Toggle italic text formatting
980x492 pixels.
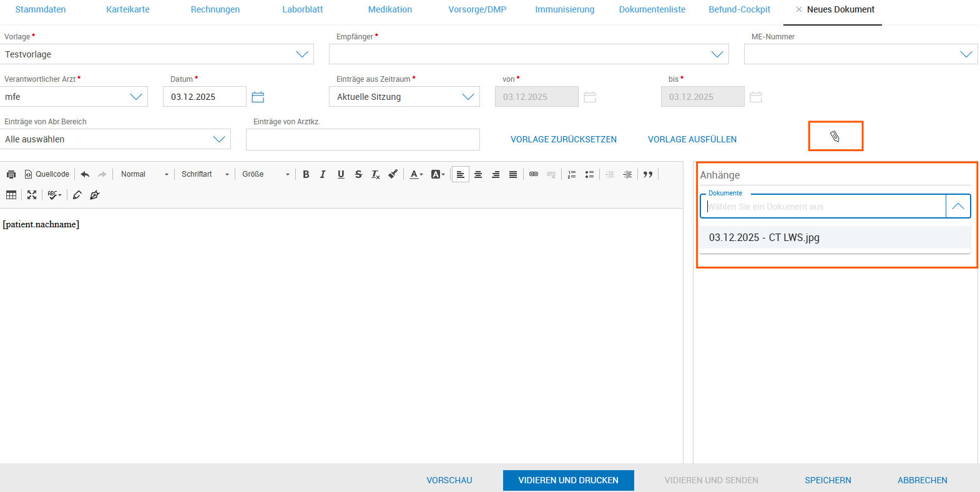323,175
